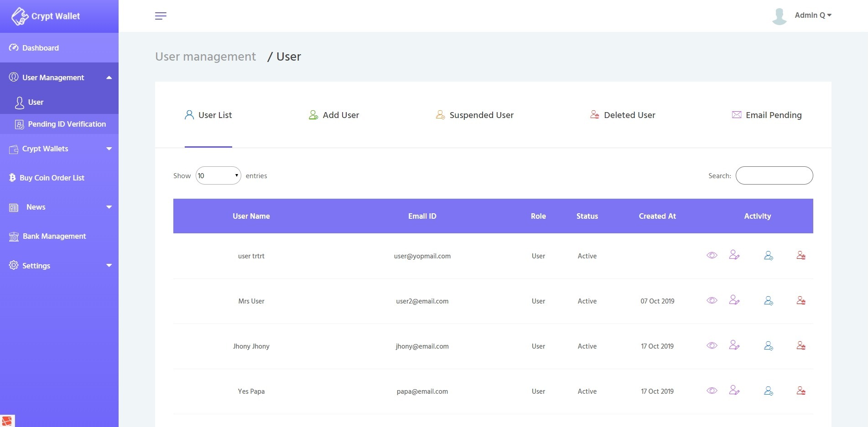
Task: Click the Search input field
Action: coord(774,175)
